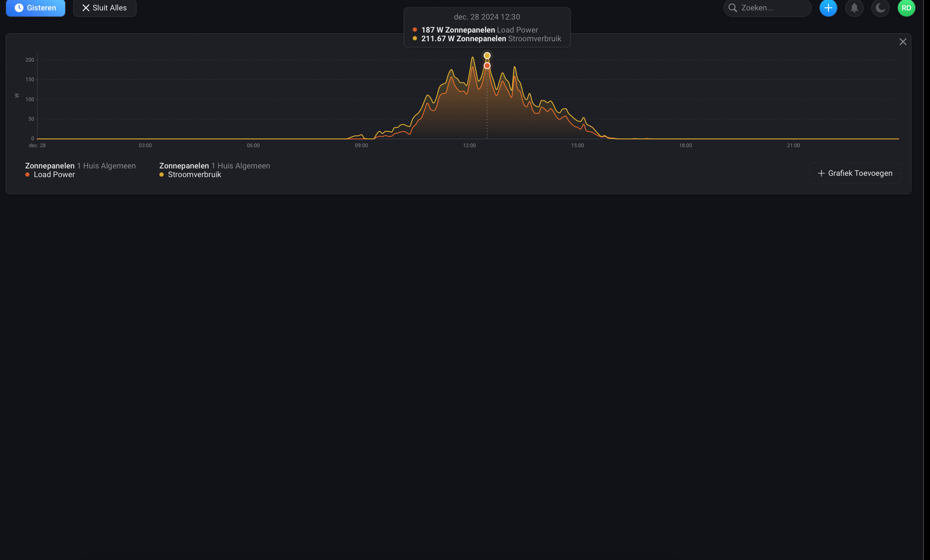Click the orange Load Power color dot
The height and width of the screenshot is (560, 930).
click(27, 175)
